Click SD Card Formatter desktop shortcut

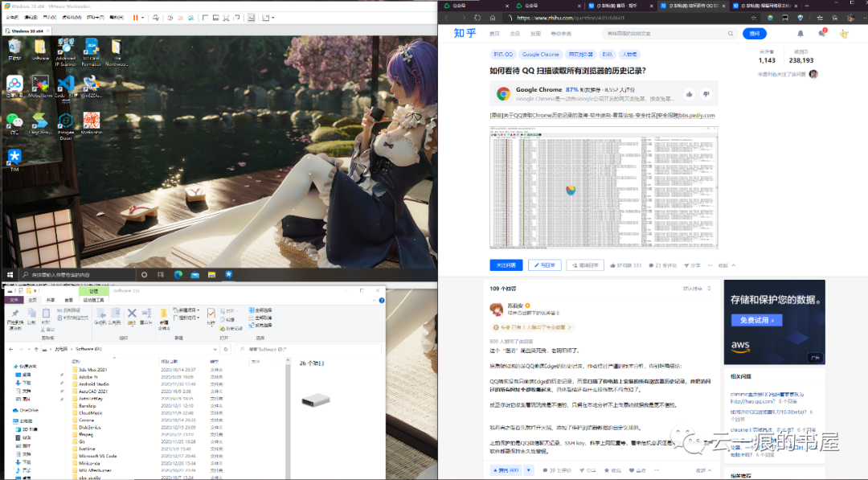(92, 52)
